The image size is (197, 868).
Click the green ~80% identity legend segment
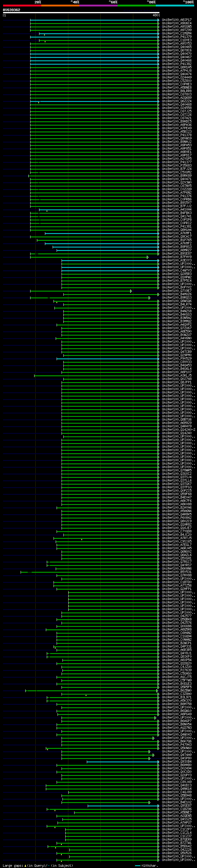137,6
